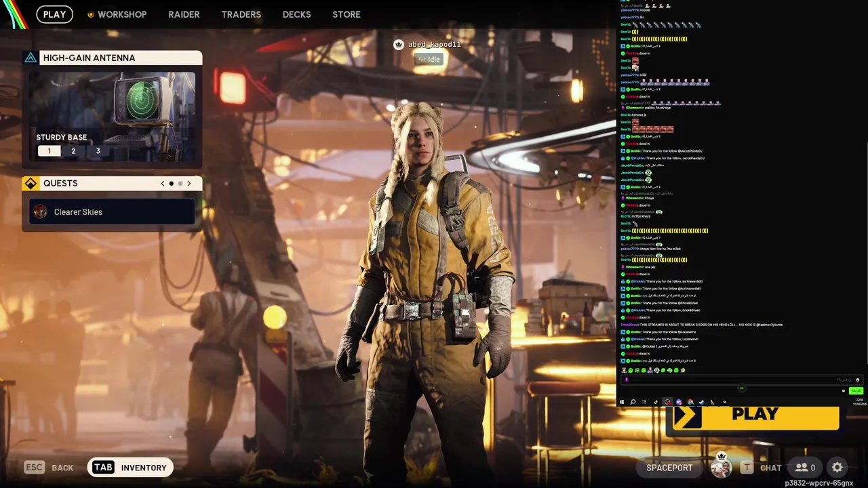Select Sturdy Base level 2
Image resolution: width=868 pixels, height=488 pixels.
coord(73,151)
